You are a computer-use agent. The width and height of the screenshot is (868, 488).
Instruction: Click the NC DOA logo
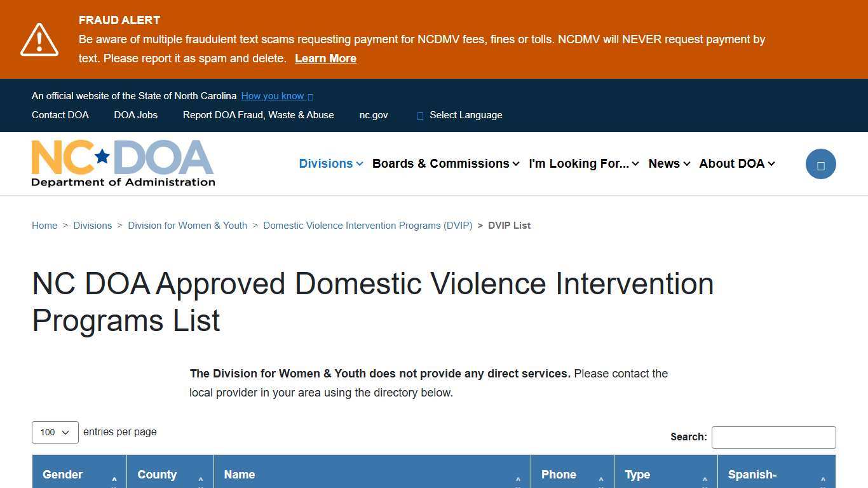123,163
